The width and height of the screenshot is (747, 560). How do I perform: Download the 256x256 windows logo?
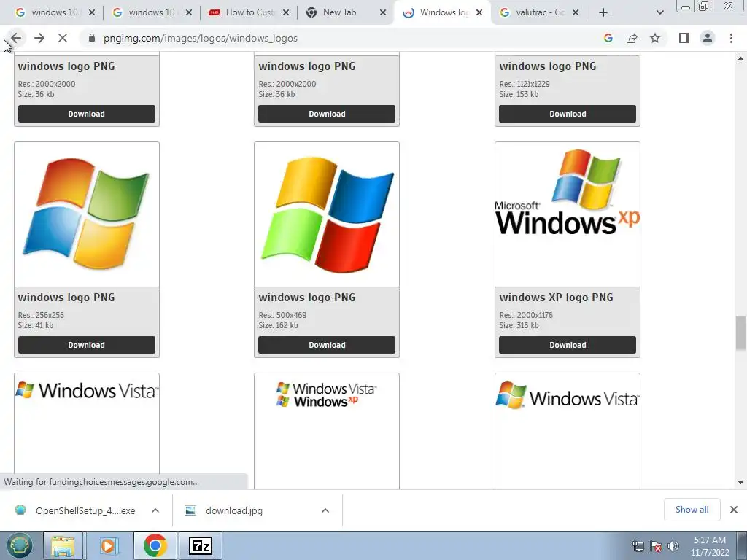pos(87,345)
